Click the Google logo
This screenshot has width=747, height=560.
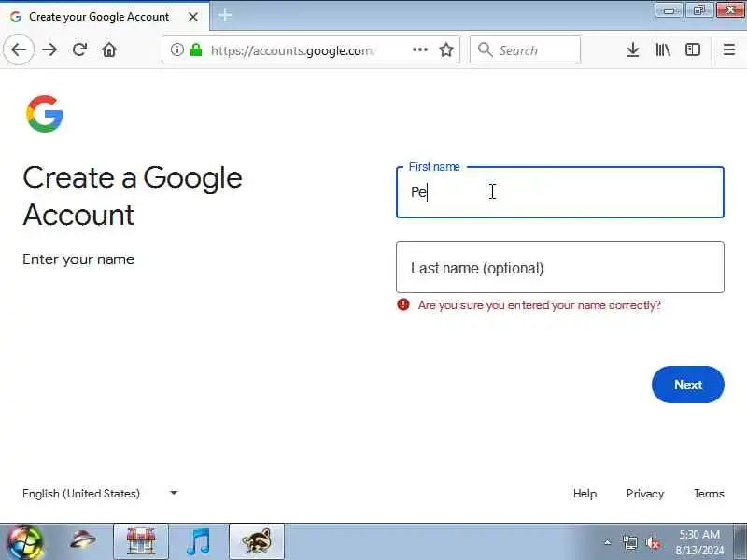click(x=44, y=114)
